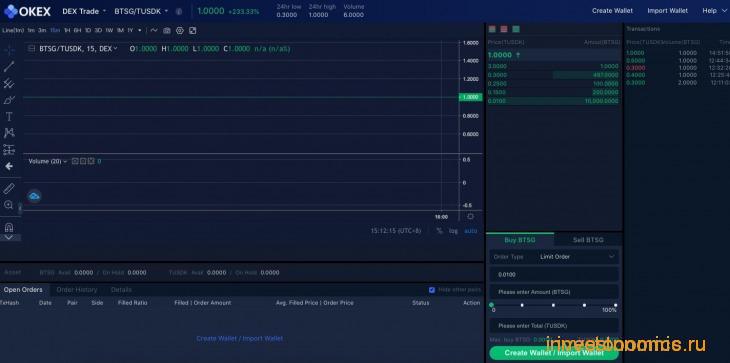The width and height of the screenshot is (730, 363).
Task: Select the crosshair cursor tool
Action: [9, 50]
